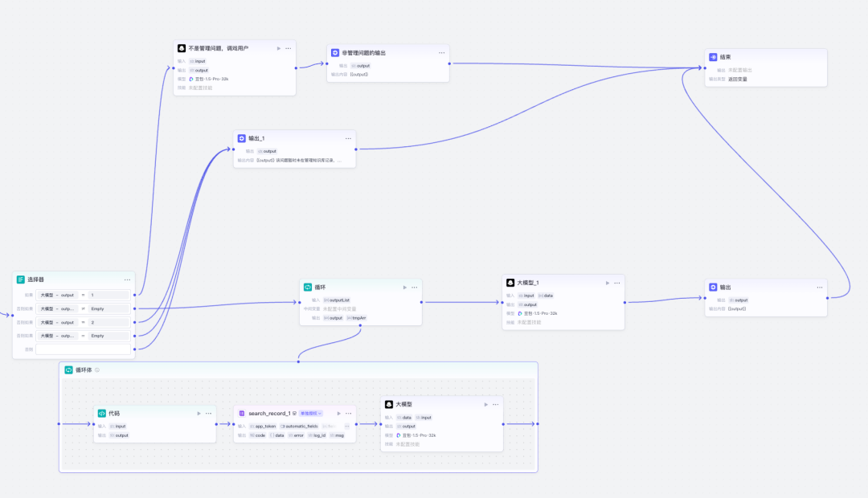
Task: Click the app_token input tag on search_record_1
Action: tap(263, 426)
